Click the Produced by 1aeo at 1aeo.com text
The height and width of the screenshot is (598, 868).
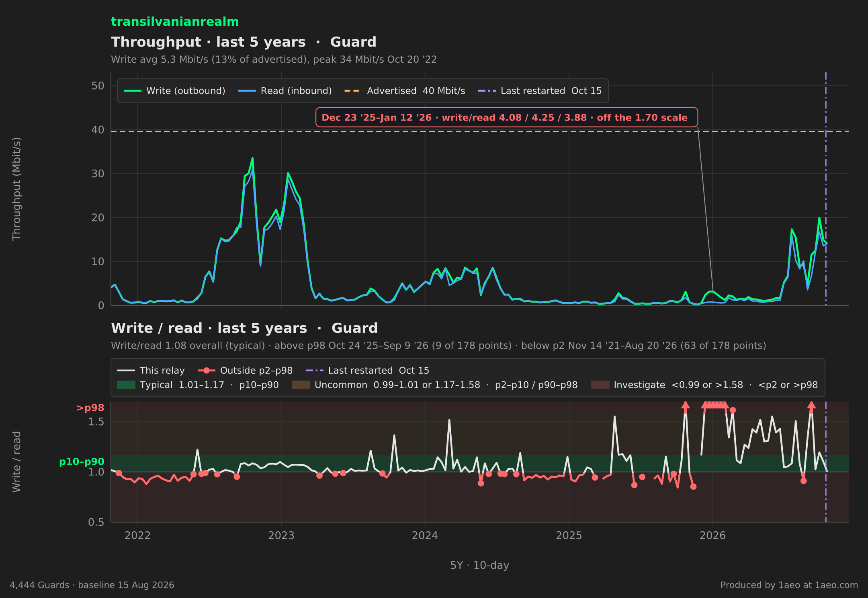789,585
